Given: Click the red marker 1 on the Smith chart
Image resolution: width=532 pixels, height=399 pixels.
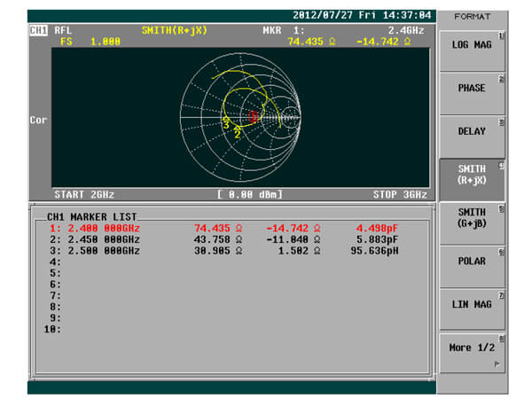Looking at the screenshot, I should pyautogui.click(x=253, y=117).
